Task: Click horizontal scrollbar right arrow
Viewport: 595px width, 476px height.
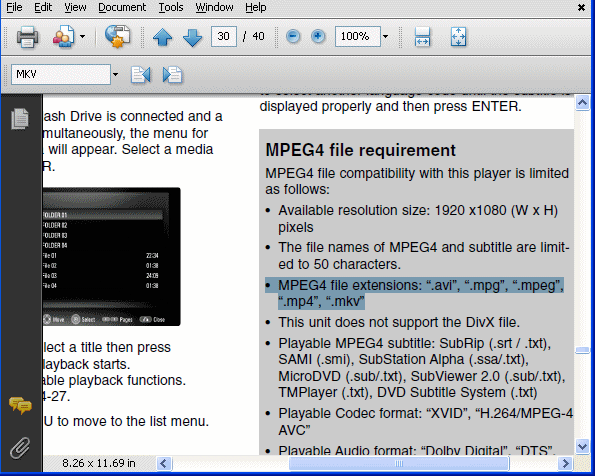Action: (565, 463)
